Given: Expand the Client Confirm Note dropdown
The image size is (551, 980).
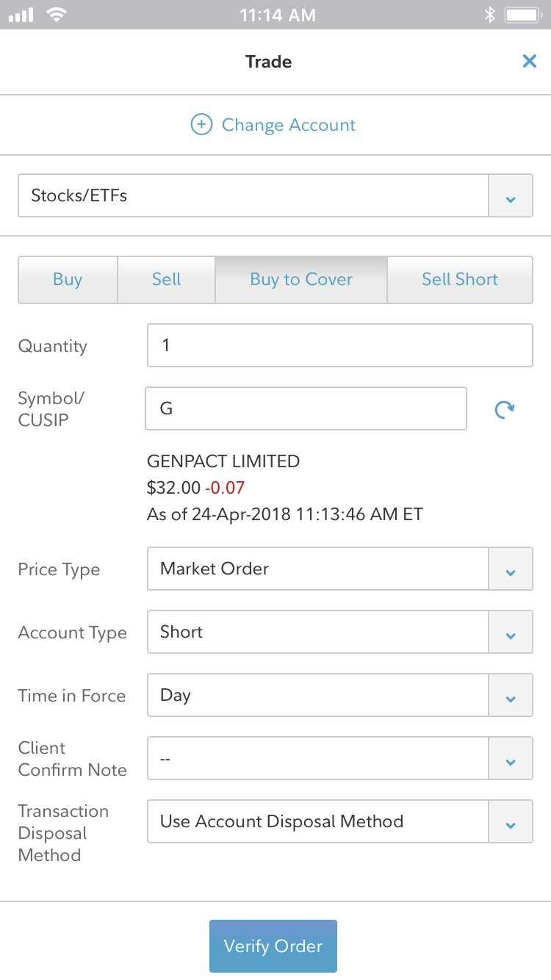Looking at the screenshot, I should [511, 759].
